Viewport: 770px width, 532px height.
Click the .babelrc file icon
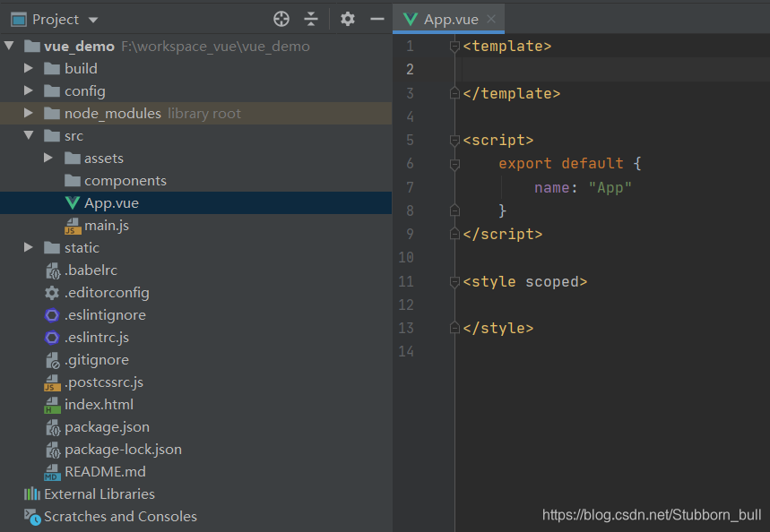click(x=52, y=270)
